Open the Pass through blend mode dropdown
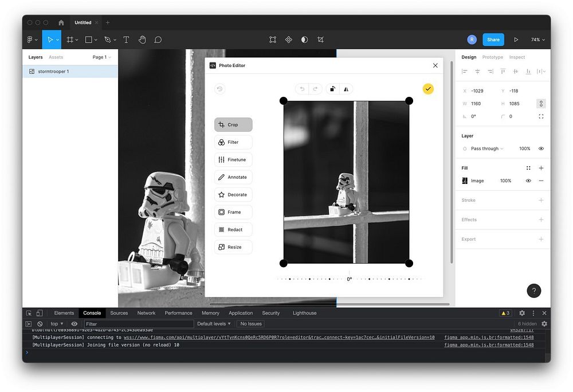 tap(487, 148)
